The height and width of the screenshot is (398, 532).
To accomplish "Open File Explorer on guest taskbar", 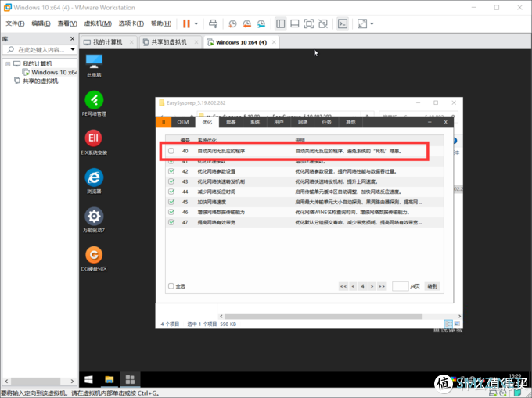I will pyautogui.click(x=110, y=379).
